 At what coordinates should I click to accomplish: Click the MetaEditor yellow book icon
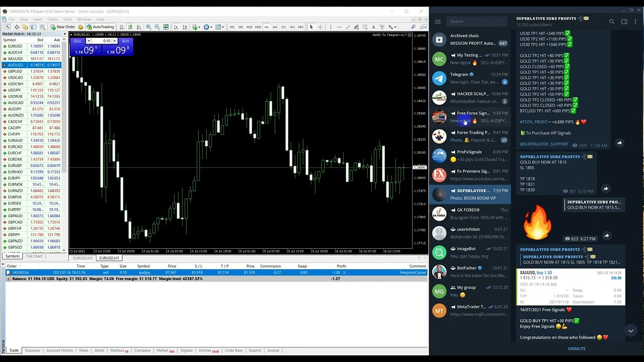click(x=80, y=27)
